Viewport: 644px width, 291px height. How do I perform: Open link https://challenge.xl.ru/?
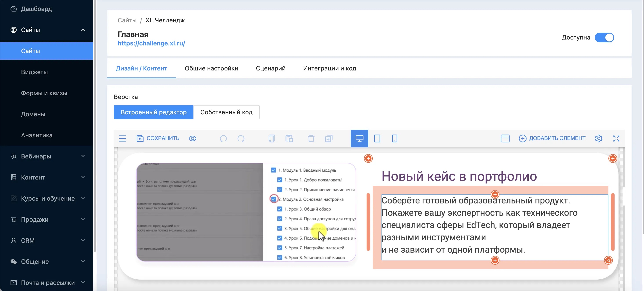coord(151,43)
